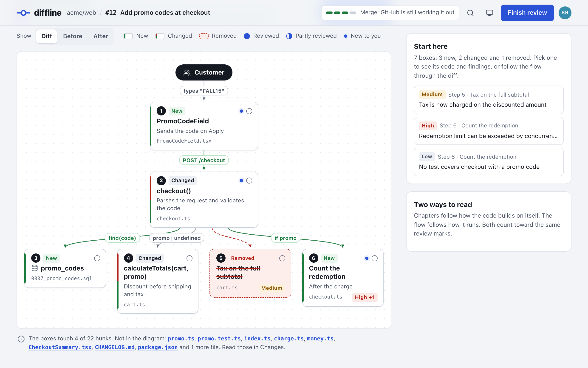Click step number 3 badge
The image size is (588, 368).
36,258
